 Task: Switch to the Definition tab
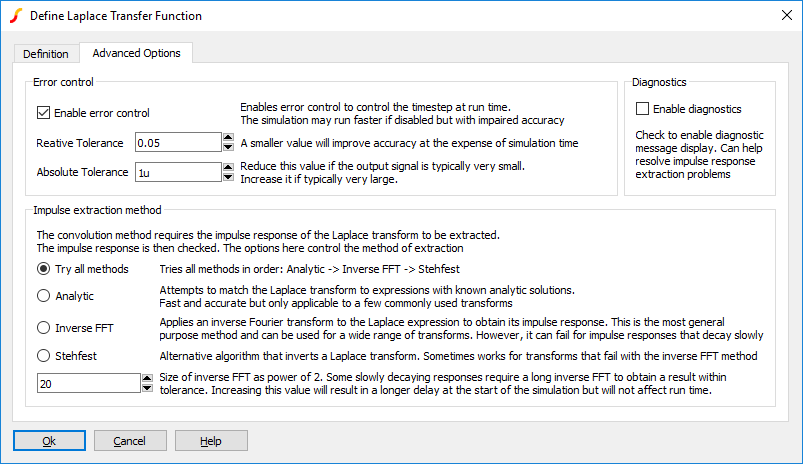pyautogui.click(x=46, y=54)
